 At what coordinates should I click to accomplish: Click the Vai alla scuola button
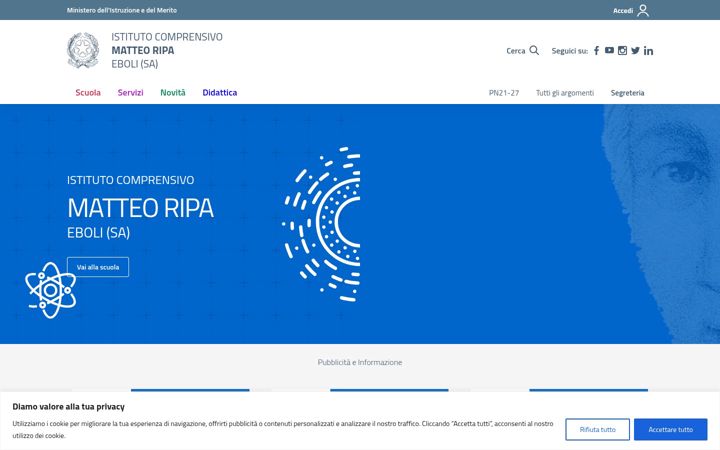pyautogui.click(x=98, y=267)
